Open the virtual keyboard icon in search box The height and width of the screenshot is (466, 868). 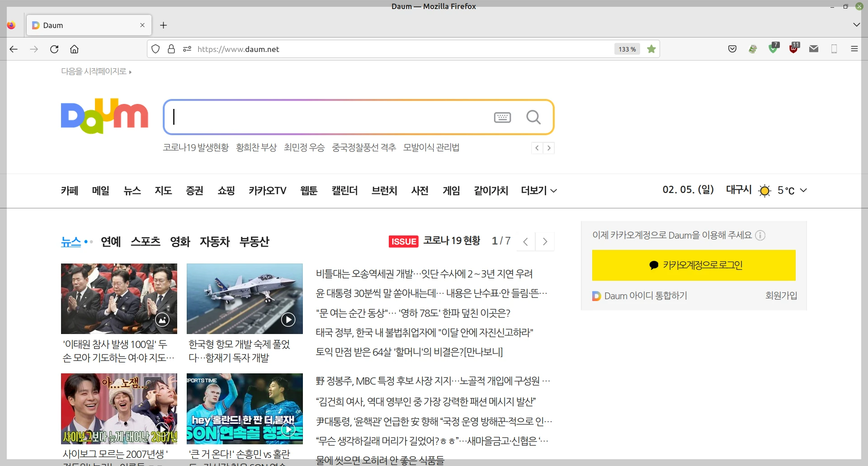tap(502, 118)
